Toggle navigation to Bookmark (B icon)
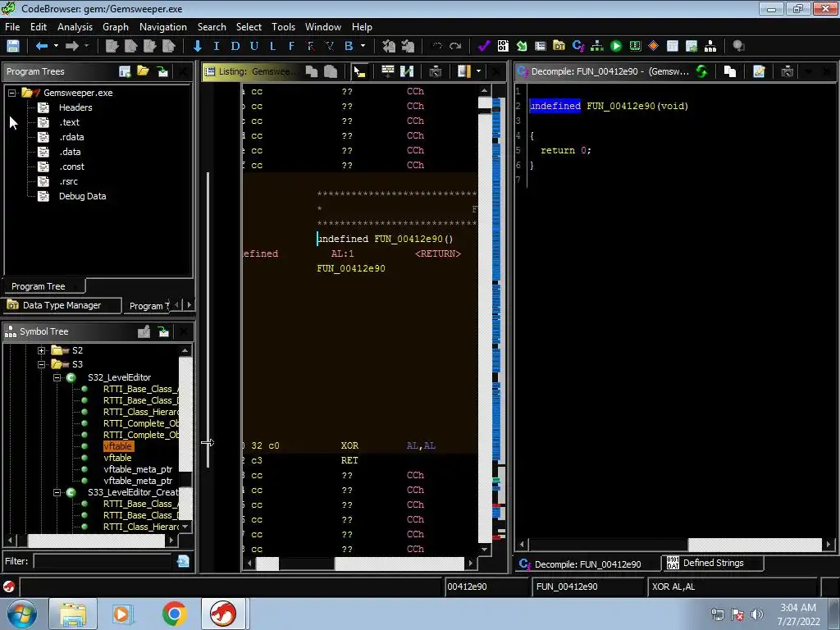Image resolution: width=840 pixels, height=630 pixels. 349,46
